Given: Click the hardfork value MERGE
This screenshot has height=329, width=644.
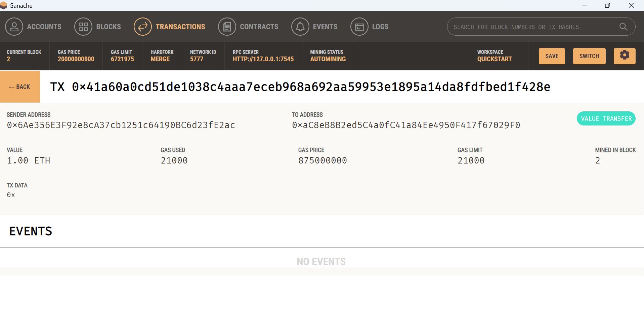Looking at the screenshot, I should pos(160,59).
